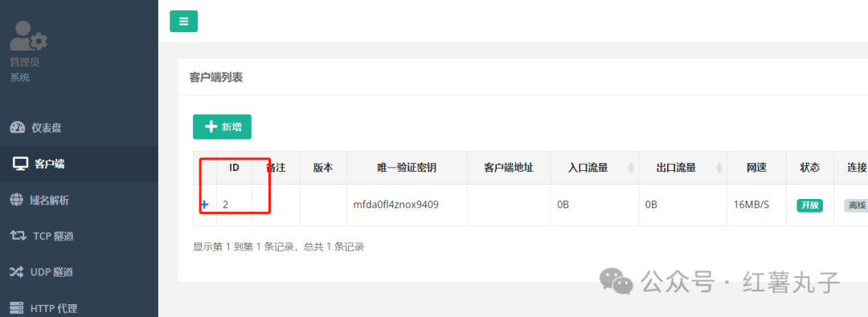868x317 pixels.
Task: Go to TCP 隧道 page
Action: (79, 236)
